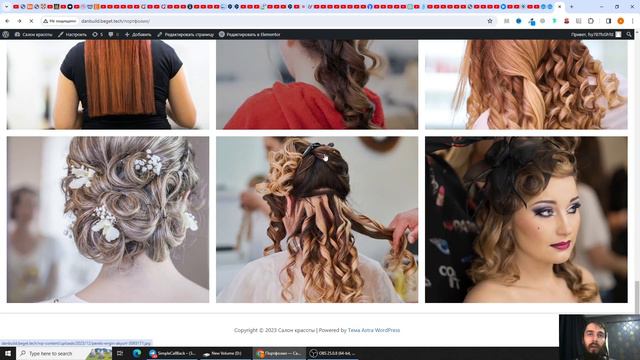Click the page vertical scrollbar thumb
The image size is (640, 360).
click(637, 297)
